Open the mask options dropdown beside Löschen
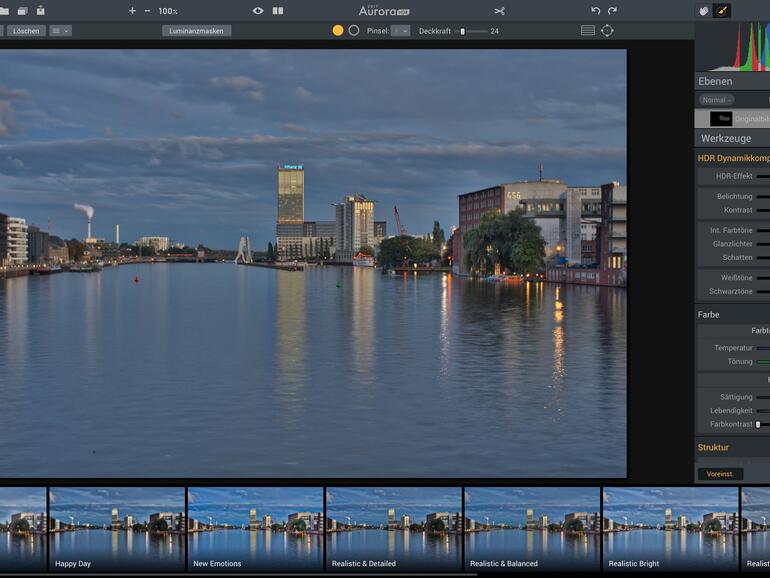Viewport: 770px width, 578px height. (x=60, y=31)
